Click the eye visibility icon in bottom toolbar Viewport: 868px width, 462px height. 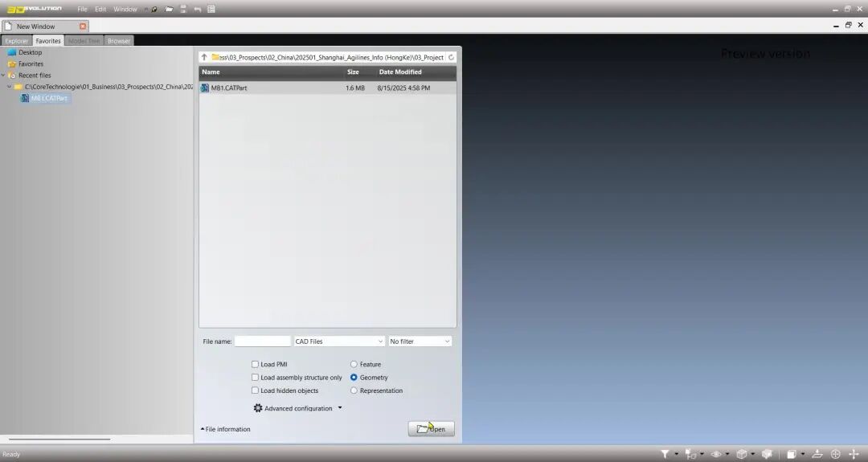click(715, 454)
